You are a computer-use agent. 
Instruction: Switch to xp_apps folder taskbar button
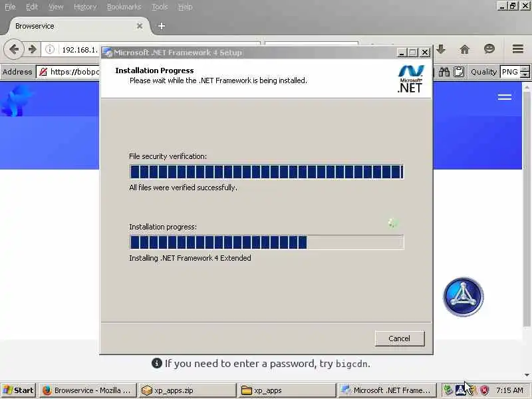287,390
